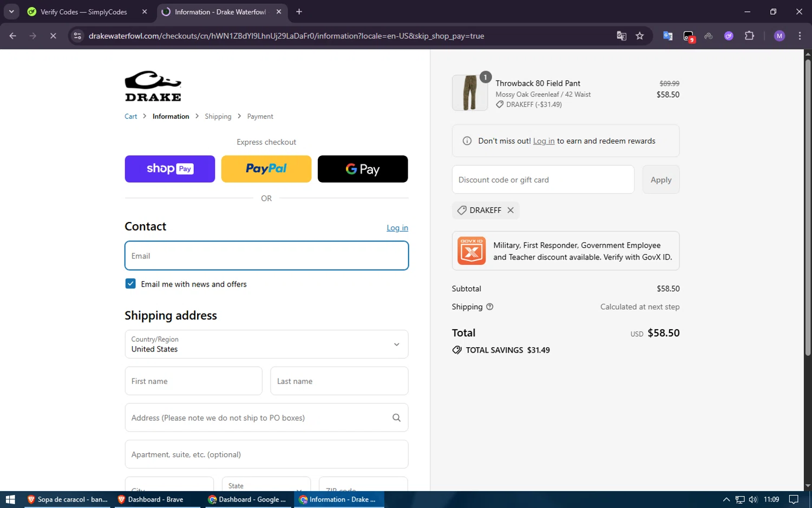Click the address bar URL

pos(286,36)
